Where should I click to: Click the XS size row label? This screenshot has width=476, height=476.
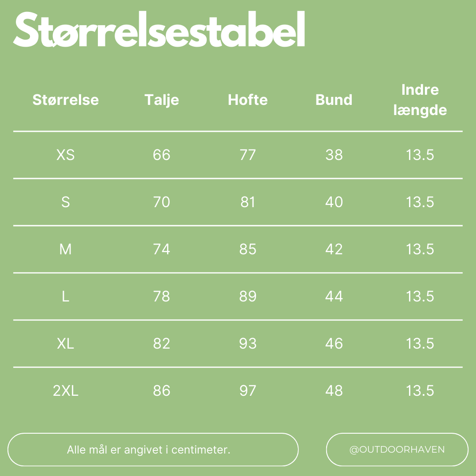tap(66, 155)
